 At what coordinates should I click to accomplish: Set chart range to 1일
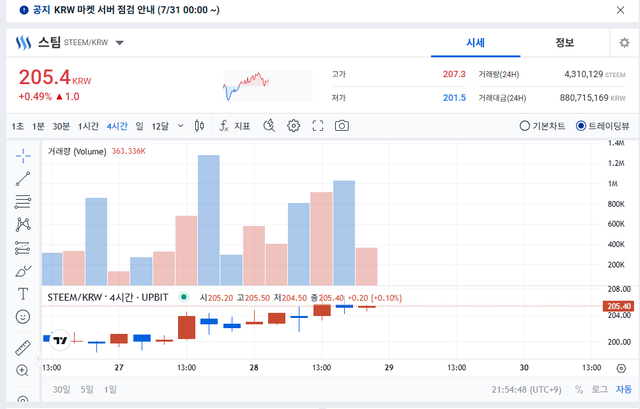tap(110, 389)
